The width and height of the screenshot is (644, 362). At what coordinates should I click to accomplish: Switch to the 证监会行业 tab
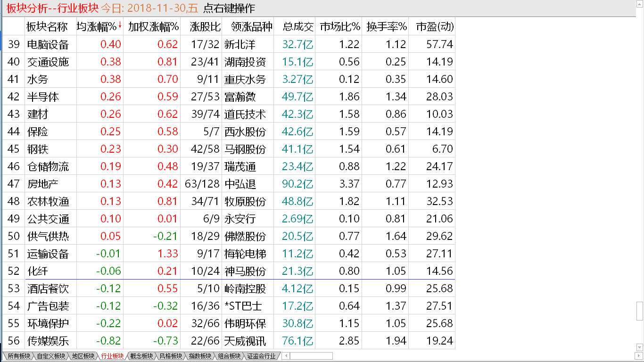click(x=261, y=356)
